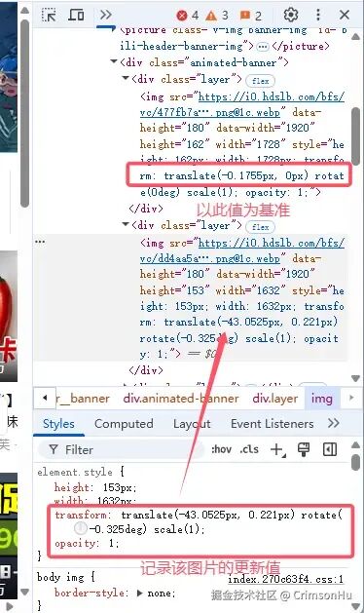The image size is (364, 613).
Task: Expand the picture element ellipsis
Action: [263, 47]
